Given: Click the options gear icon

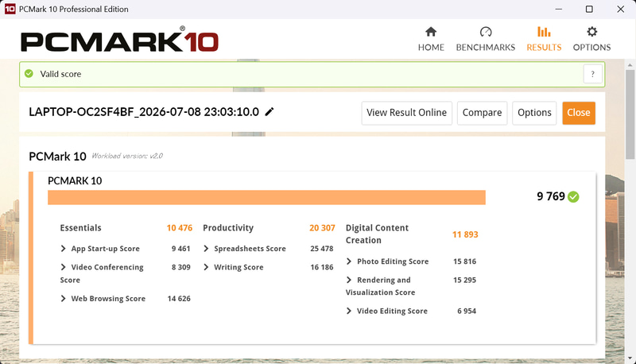Looking at the screenshot, I should (591, 32).
